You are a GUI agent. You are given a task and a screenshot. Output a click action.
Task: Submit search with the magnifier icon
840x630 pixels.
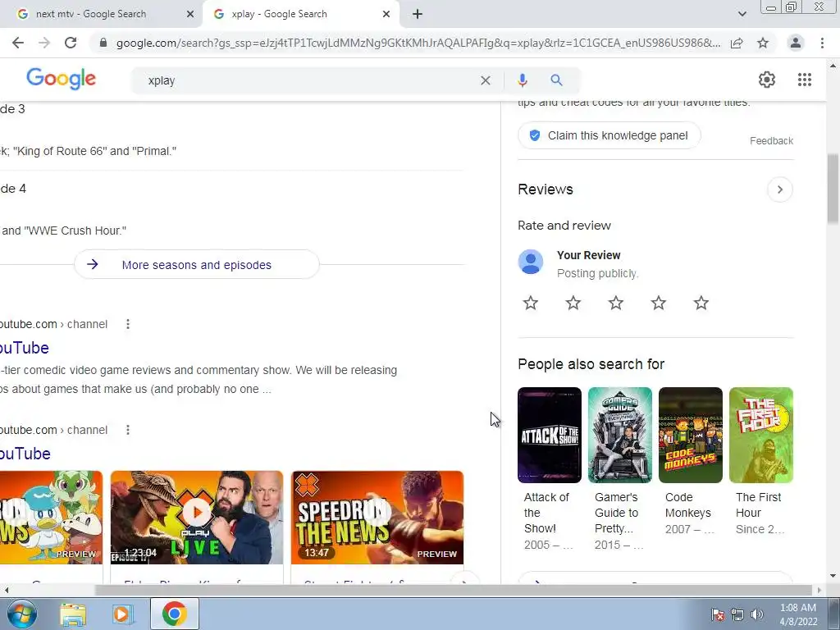557,80
